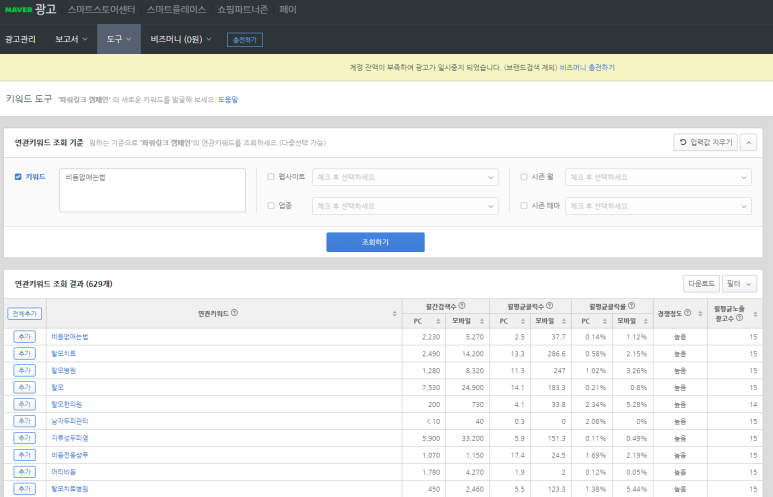Open 스마트플레이스 top link

(176, 9)
